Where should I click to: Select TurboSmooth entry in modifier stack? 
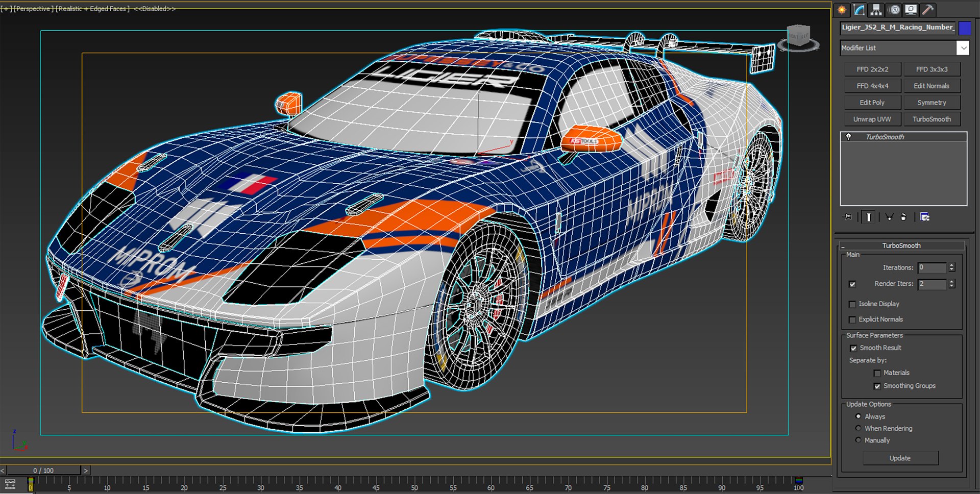pos(903,137)
